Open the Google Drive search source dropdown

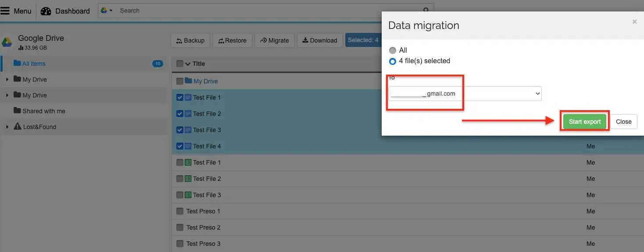pos(107,11)
